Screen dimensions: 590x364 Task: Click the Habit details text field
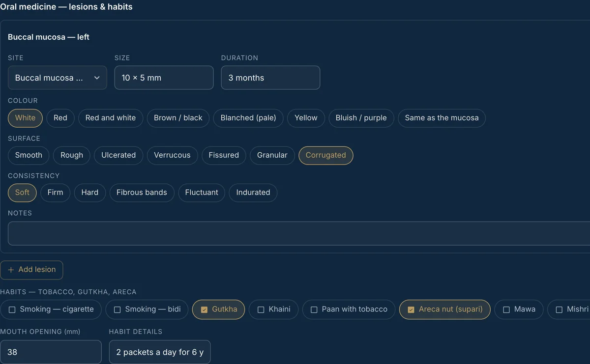pyautogui.click(x=160, y=352)
